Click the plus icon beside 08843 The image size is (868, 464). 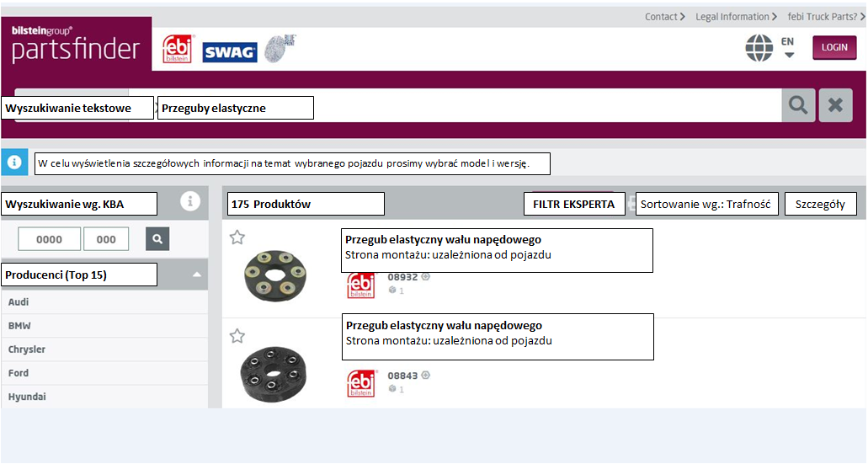426,375
